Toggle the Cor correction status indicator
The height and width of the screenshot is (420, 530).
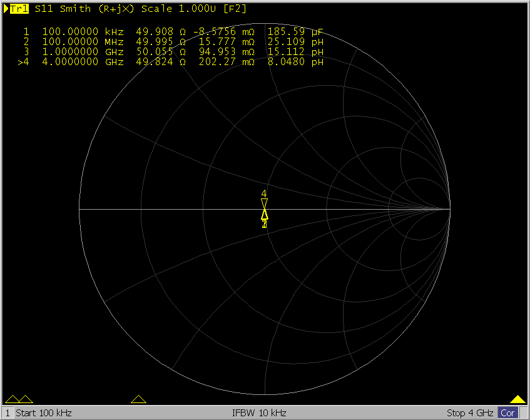[508, 413]
